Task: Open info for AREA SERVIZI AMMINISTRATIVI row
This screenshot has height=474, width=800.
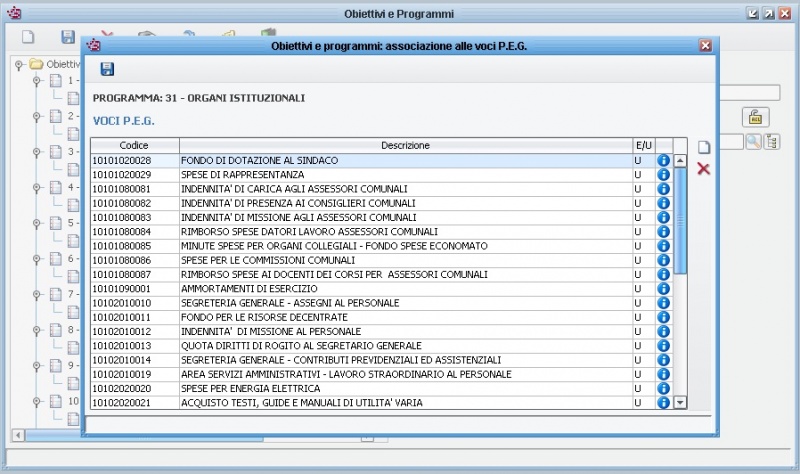Action: 663,375
